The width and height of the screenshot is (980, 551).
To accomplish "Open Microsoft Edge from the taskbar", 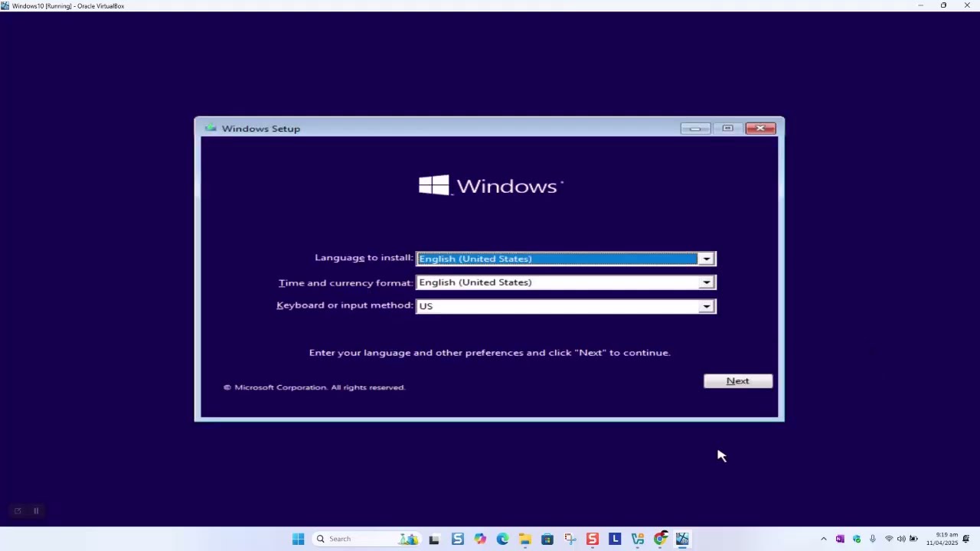I will pos(502,539).
